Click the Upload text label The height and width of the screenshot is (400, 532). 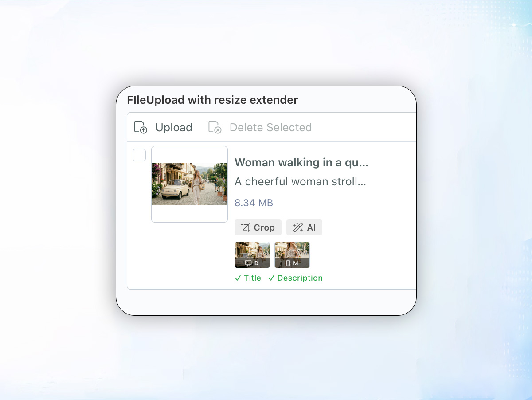point(173,127)
